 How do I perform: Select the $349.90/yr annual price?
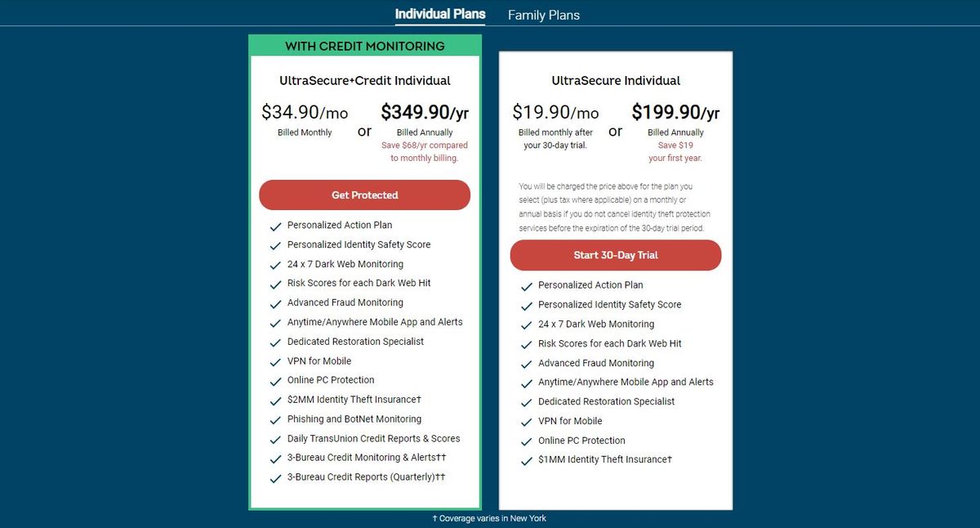(x=425, y=112)
